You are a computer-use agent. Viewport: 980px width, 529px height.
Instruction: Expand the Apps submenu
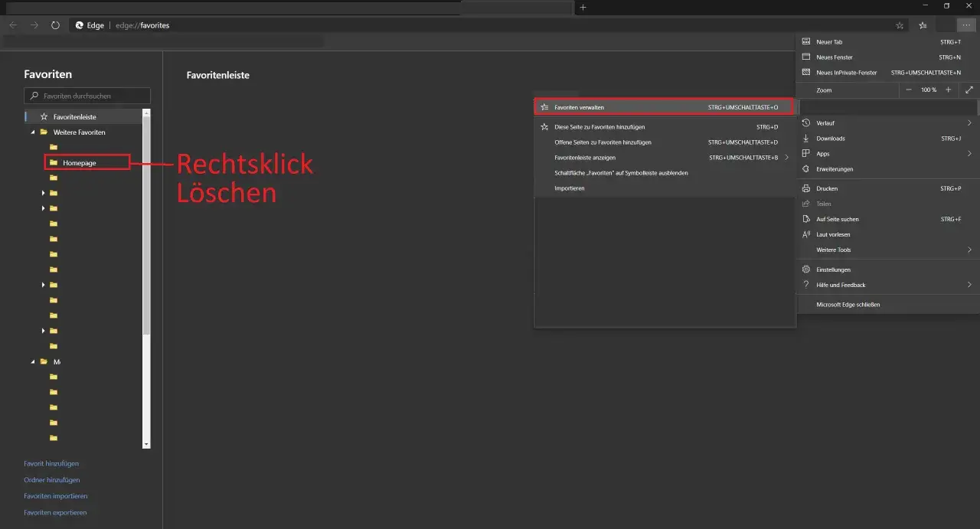(x=888, y=154)
